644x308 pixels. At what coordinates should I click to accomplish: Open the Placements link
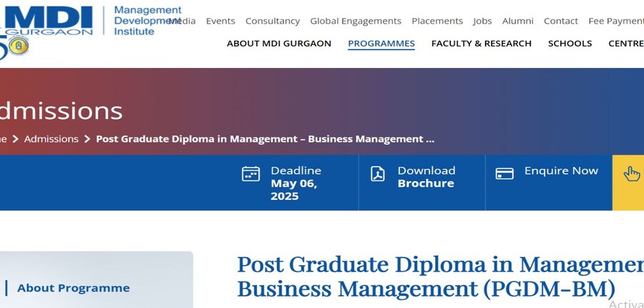(437, 21)
